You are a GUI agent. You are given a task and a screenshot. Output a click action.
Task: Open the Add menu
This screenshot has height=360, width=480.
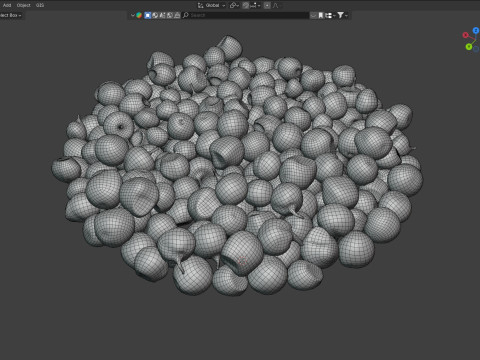coord(7,5)
